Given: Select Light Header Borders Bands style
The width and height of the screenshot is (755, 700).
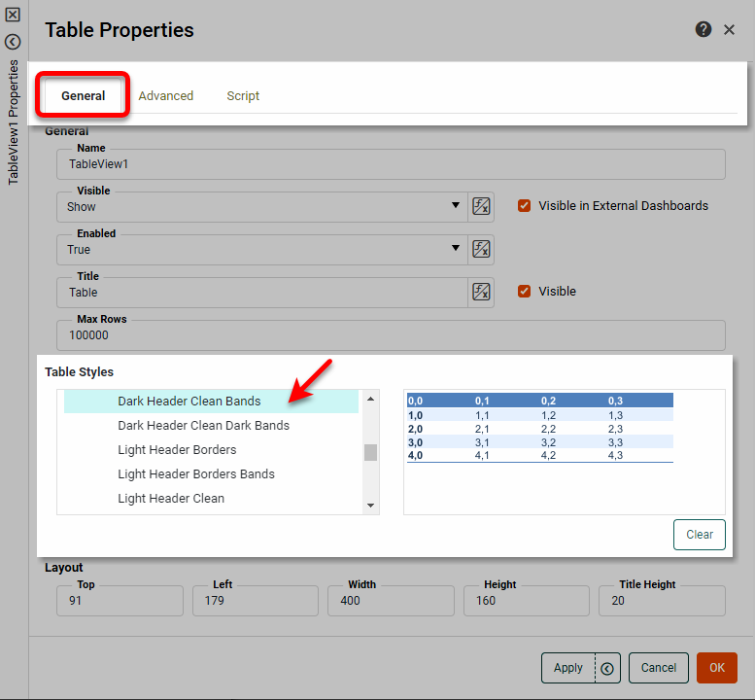Looking at the screenshot, I should (x=196, y=474).
